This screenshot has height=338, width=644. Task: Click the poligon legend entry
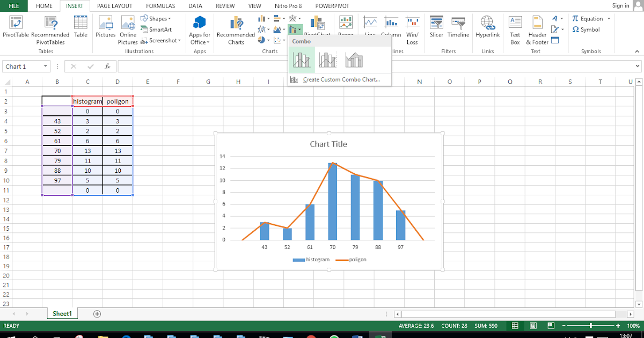351,259
